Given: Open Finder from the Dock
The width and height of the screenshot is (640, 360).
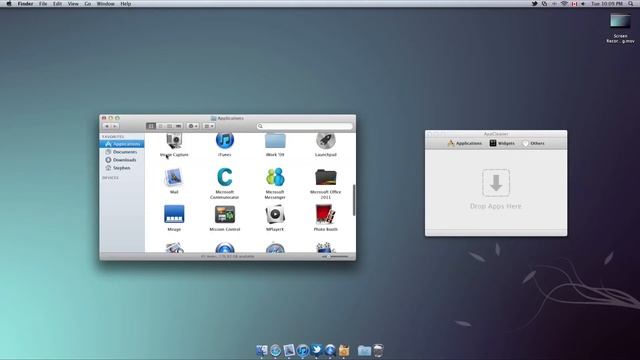Looking at the screenshot, I should [x=262, y=350].
